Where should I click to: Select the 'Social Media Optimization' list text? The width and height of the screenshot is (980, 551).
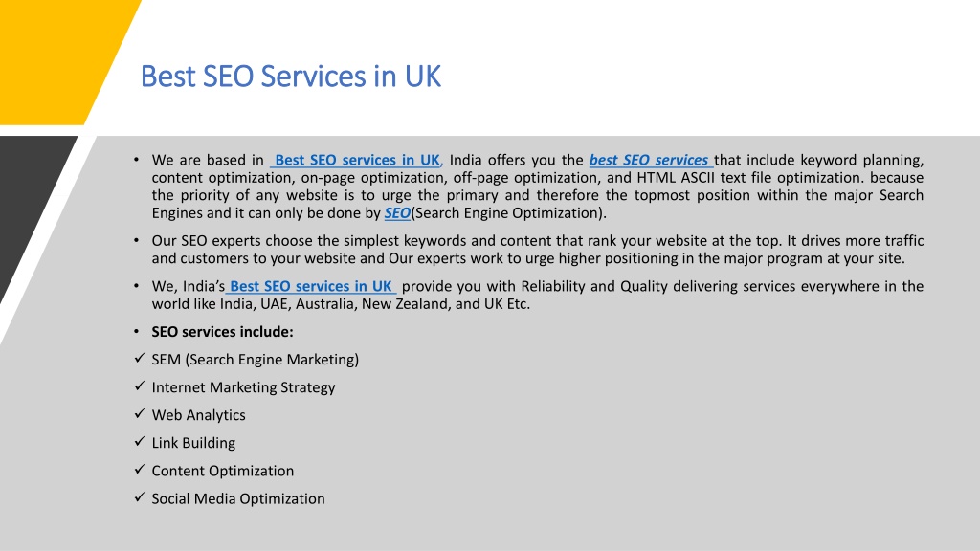click(x=238, y=498)
